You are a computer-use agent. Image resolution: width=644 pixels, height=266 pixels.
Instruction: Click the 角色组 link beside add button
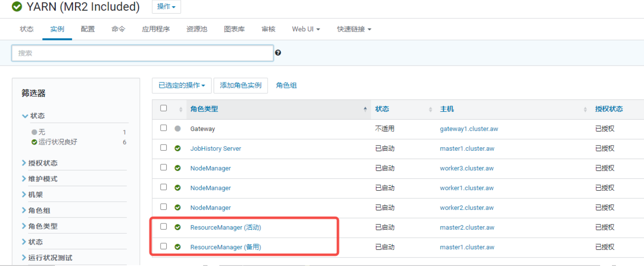(x=286, y=85)
